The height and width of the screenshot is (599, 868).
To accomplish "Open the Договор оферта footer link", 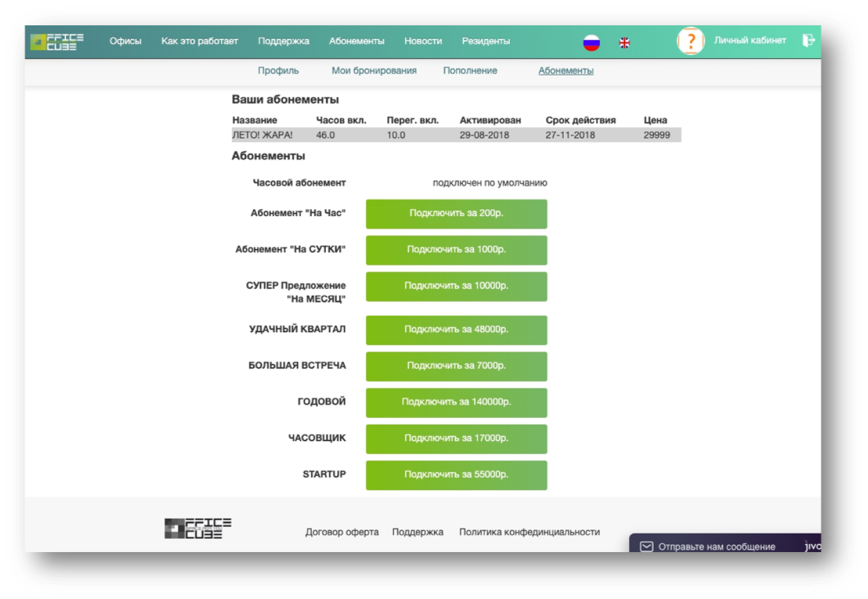I will pyautogui.click(x=341, y=532).
